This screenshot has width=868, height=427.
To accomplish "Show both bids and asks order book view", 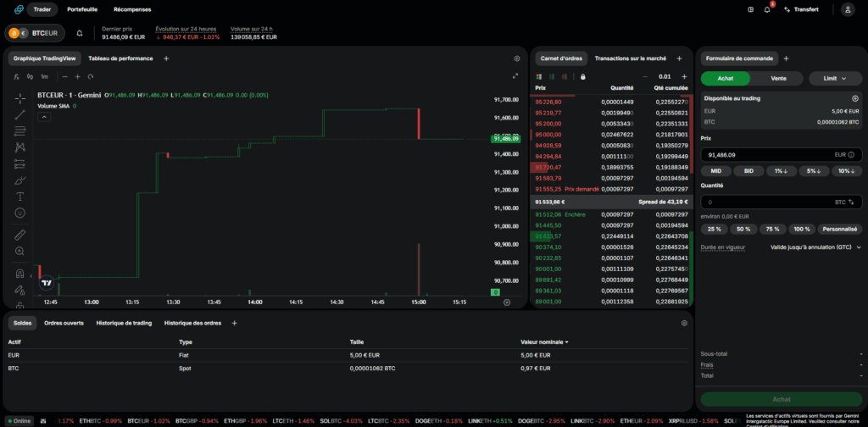I will coord(539,77).
